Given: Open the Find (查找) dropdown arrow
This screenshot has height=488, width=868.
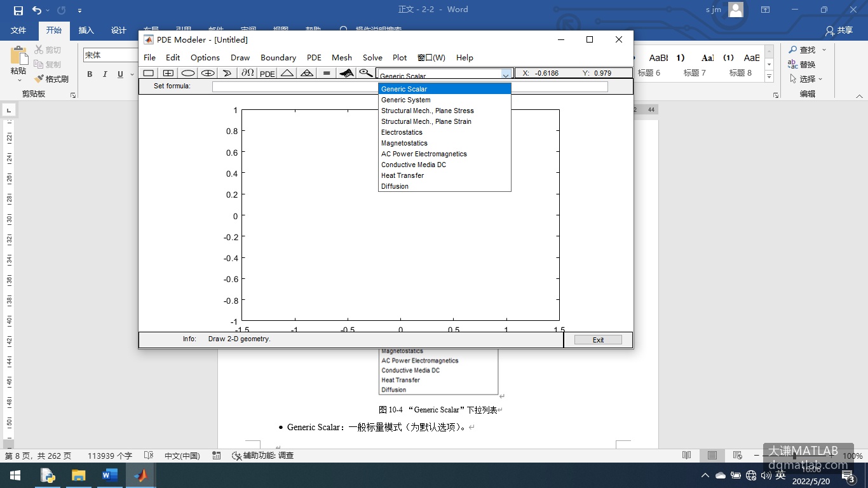Looking at the screenshot, I should [x=824, y=50].
